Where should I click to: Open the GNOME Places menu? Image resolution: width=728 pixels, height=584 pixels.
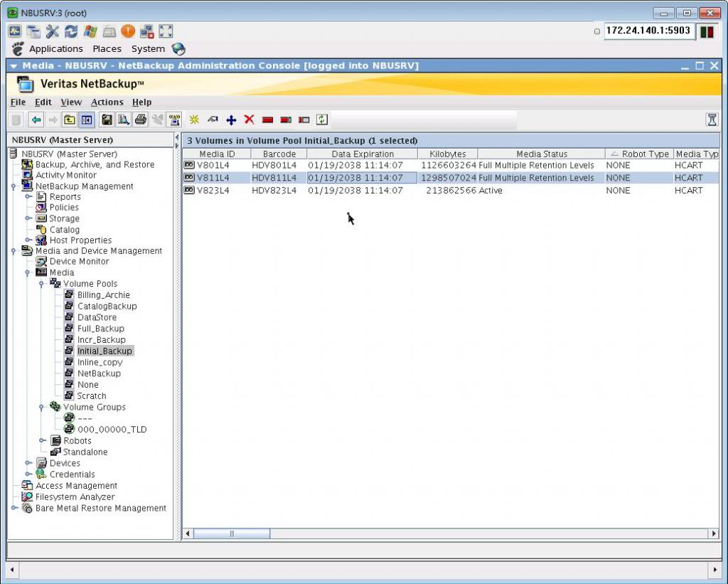click(107, 49)
